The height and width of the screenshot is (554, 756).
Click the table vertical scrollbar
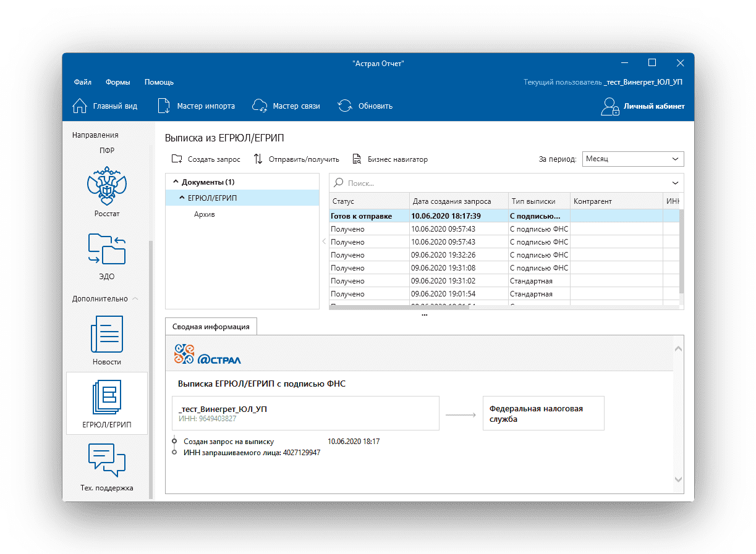(681, 251)
